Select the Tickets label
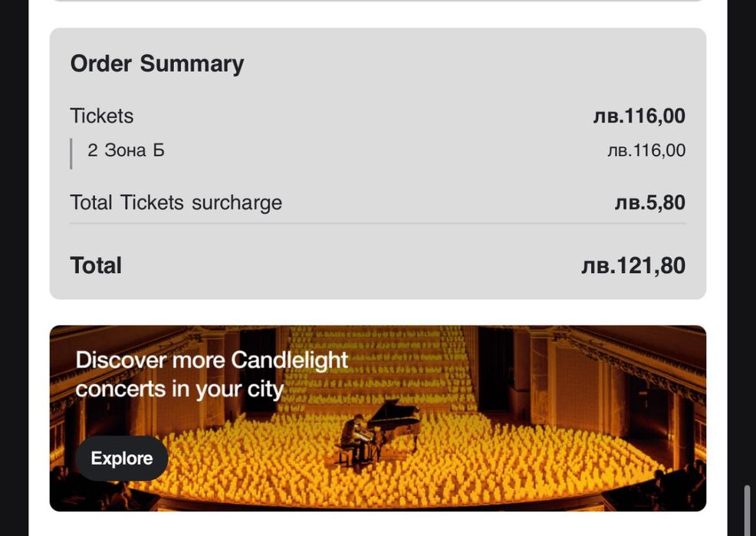Viewport: 756px width, 536px height. pos(102,116)
